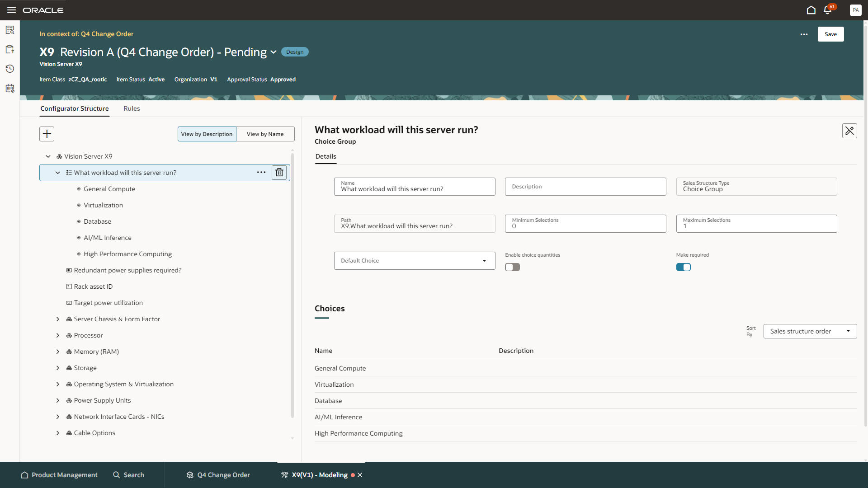The image size is (868, 488).
Task: Select the AI/ML Inference choice in tree
Action: pos(108,238)
